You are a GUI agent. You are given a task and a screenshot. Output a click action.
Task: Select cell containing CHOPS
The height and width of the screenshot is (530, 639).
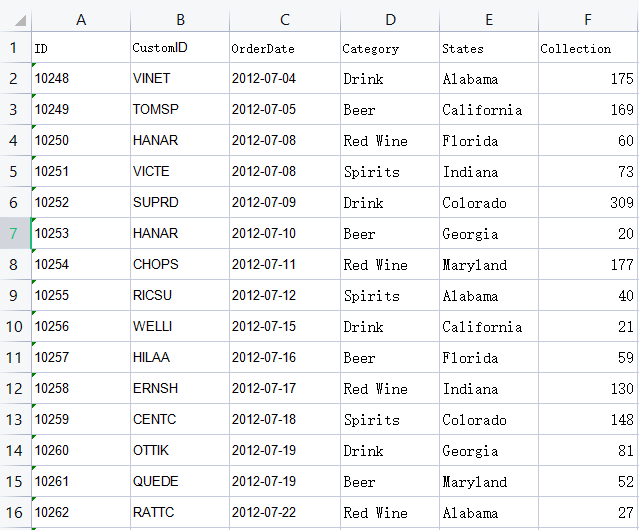(x=180, y=264)
